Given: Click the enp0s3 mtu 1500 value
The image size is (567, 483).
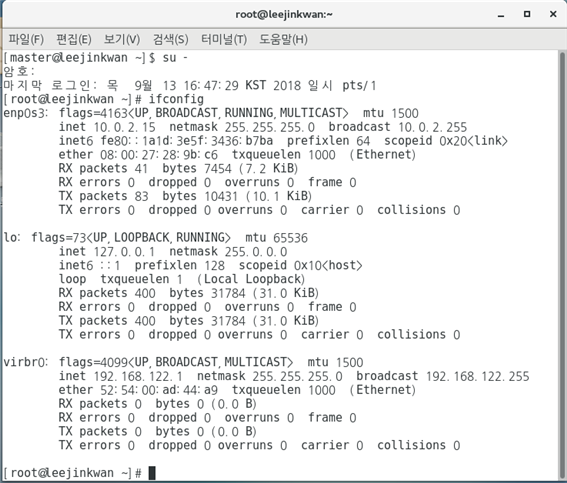Looking at the screenshot, I should [391, 113].
